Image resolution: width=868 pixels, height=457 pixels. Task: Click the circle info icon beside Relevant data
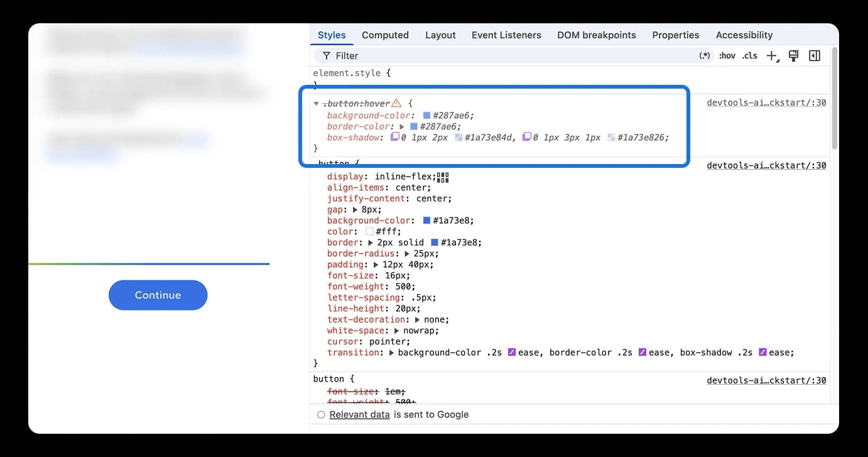(x=321, y=415)
